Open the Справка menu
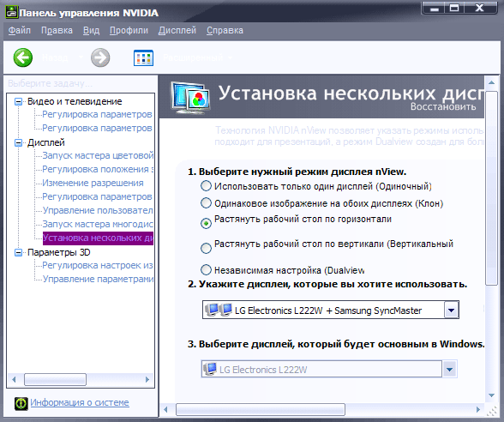Image resolution: width=504 pixels, height=422 pixels. point(225,31)
